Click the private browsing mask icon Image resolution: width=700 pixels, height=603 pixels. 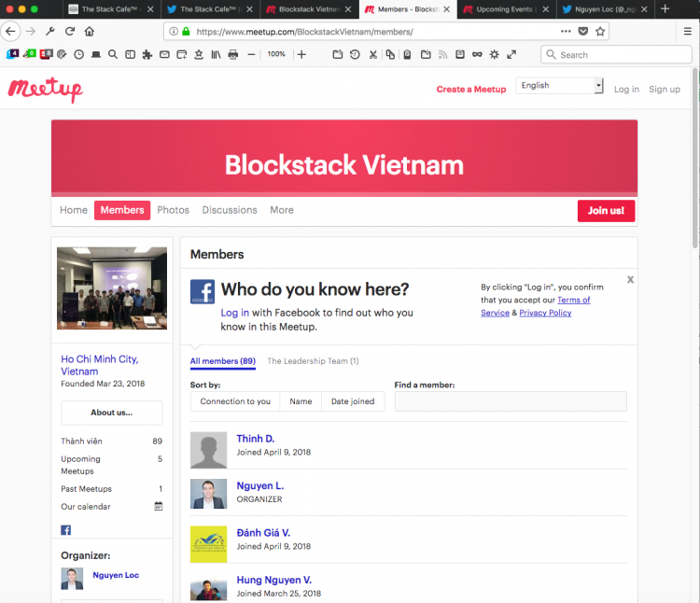tap(477, 54)
